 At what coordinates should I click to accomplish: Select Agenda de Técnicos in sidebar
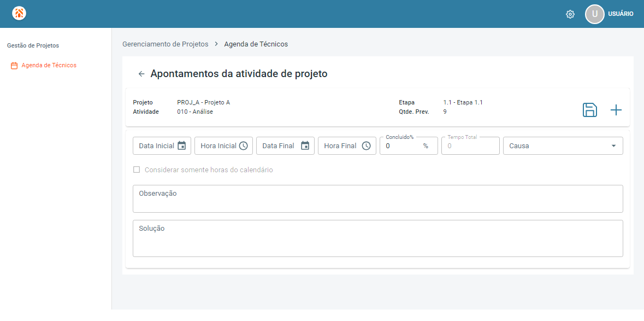(49, 66)
